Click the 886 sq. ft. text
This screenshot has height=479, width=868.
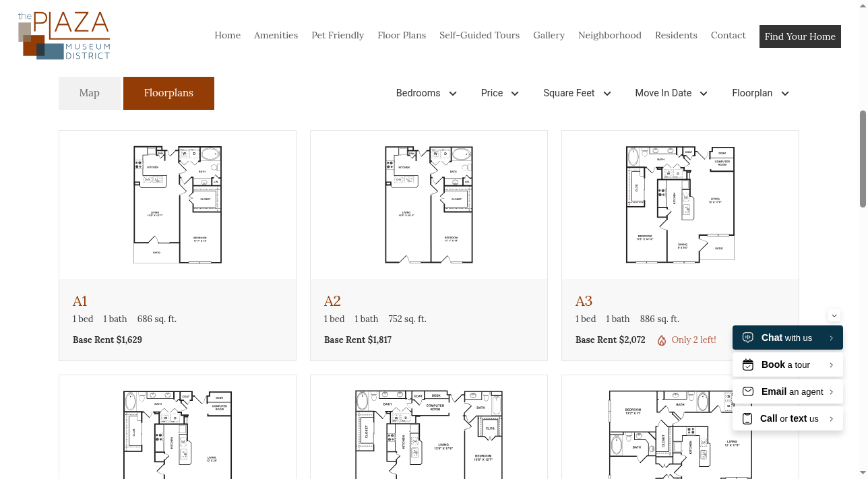[x=660, y=319]
